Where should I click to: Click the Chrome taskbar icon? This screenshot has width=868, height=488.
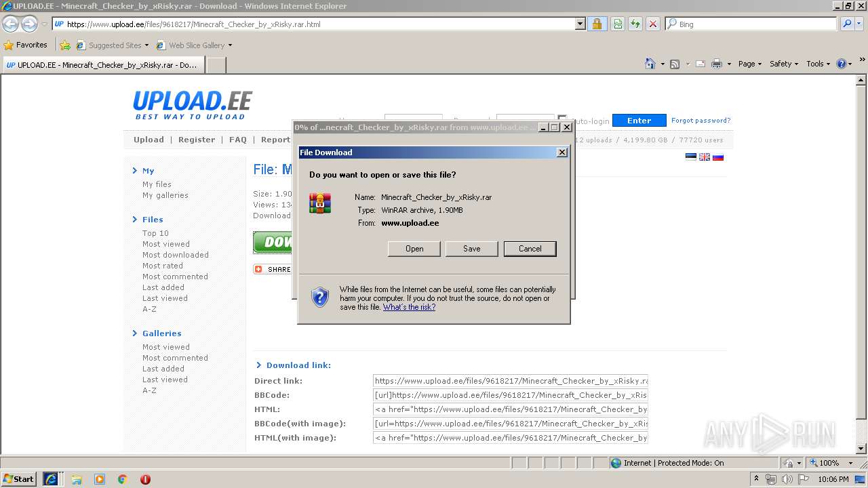[122, 479]
